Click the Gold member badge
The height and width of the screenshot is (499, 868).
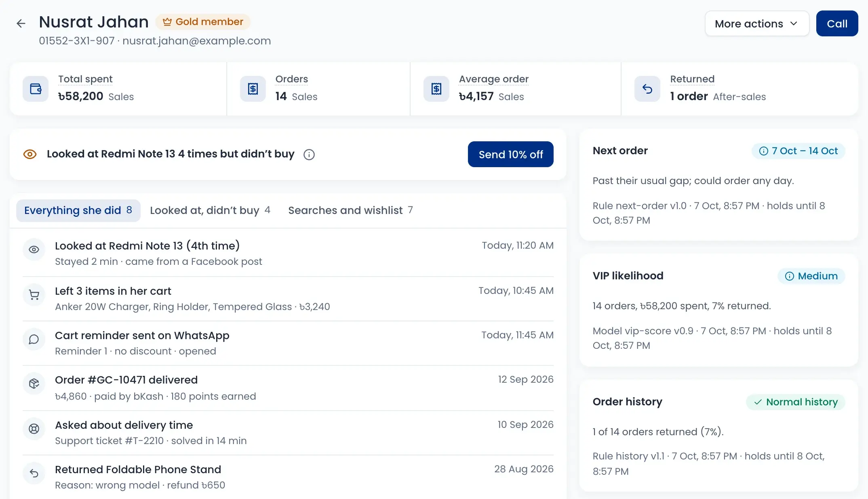coord(203,22)
